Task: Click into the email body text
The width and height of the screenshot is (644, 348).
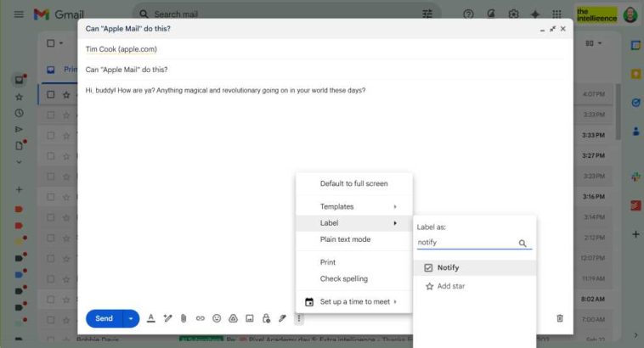Action: 225,90
